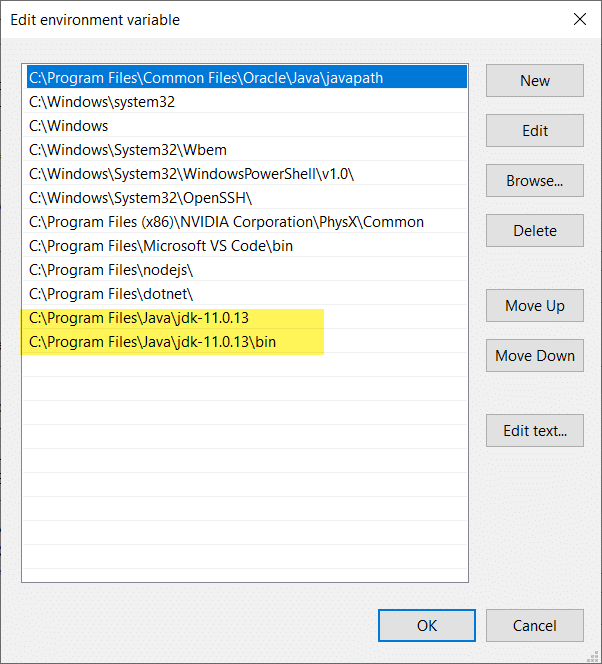Select the jdk-11.0.13\bin entry

click(x=247, y=342)
